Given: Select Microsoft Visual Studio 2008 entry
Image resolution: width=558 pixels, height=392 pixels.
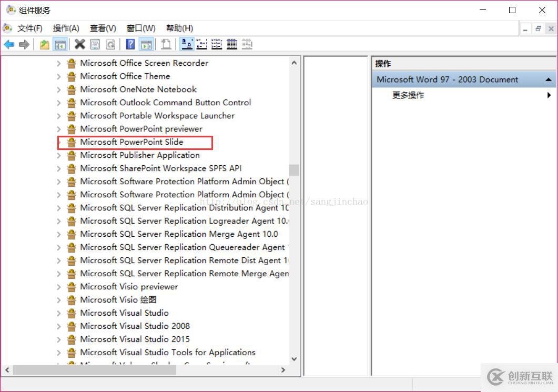Looking at the screenshot, I should tap(135, 326).
